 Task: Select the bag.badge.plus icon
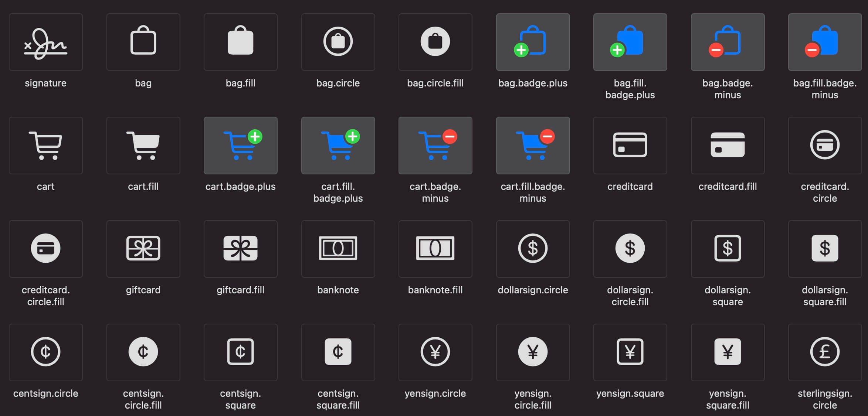(x=533, y=42)
